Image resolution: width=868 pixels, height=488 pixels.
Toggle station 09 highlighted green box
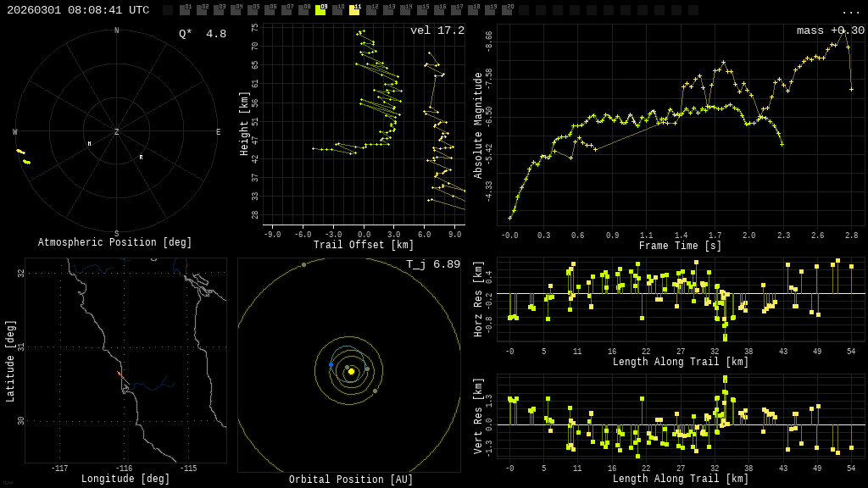320,10
